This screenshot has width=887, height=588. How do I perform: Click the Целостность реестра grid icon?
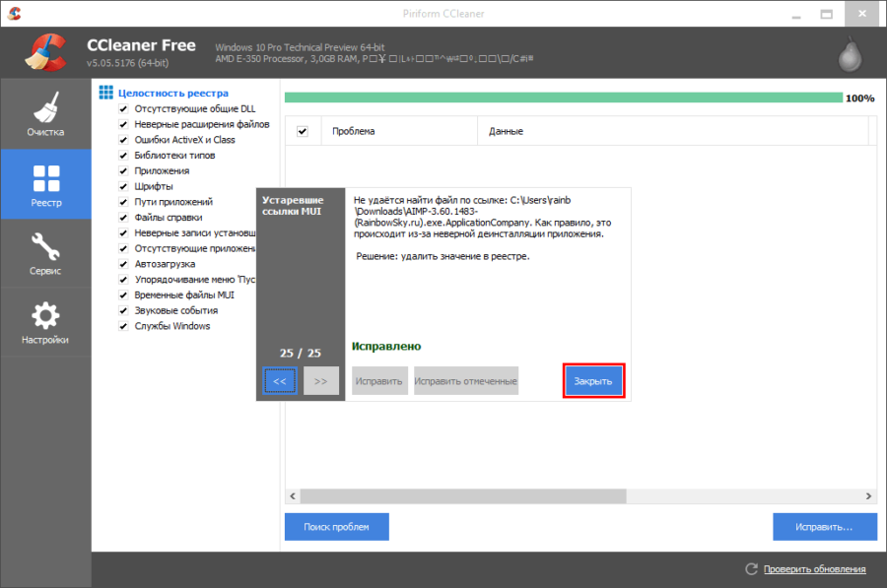106,93
